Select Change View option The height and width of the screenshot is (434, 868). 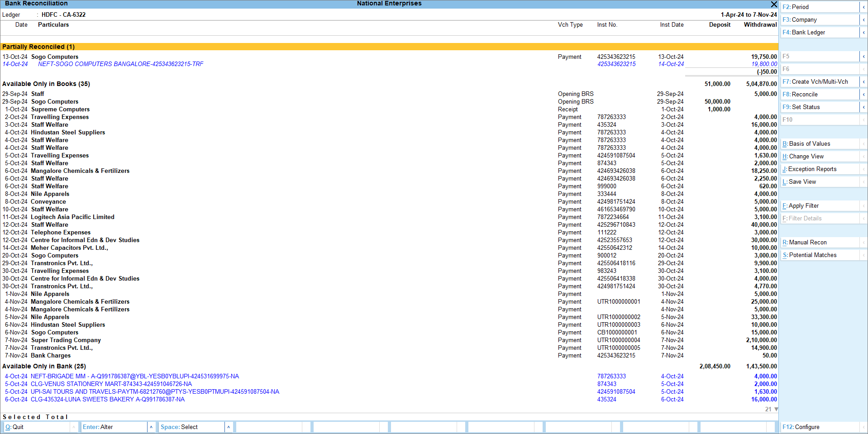[820, 156]
